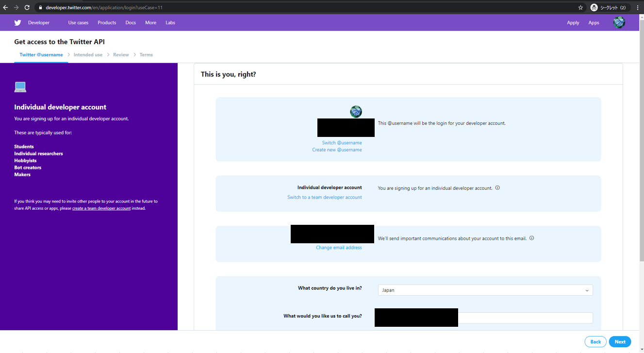
Task: Click info icon beside individual developer account
Action: pos(497,188)
